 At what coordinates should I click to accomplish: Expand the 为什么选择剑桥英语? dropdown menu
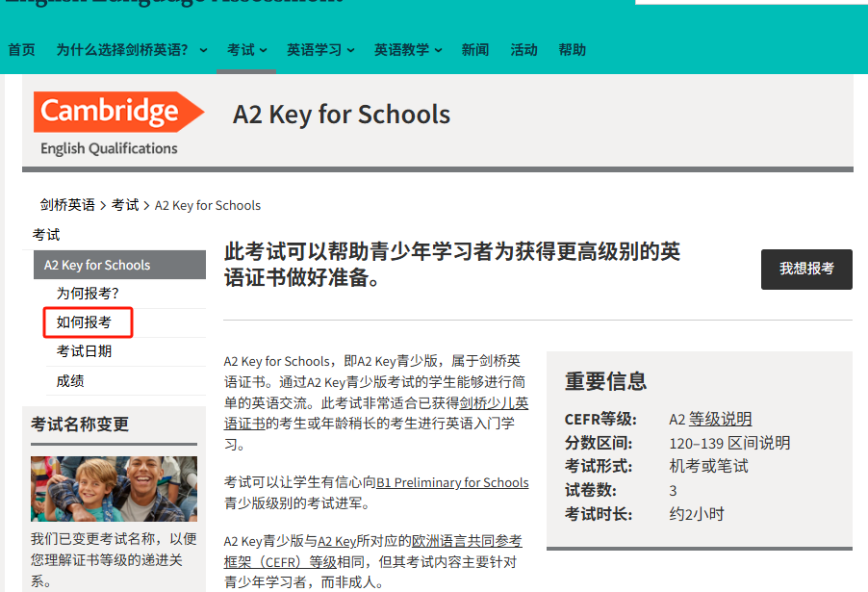(130, 49)
